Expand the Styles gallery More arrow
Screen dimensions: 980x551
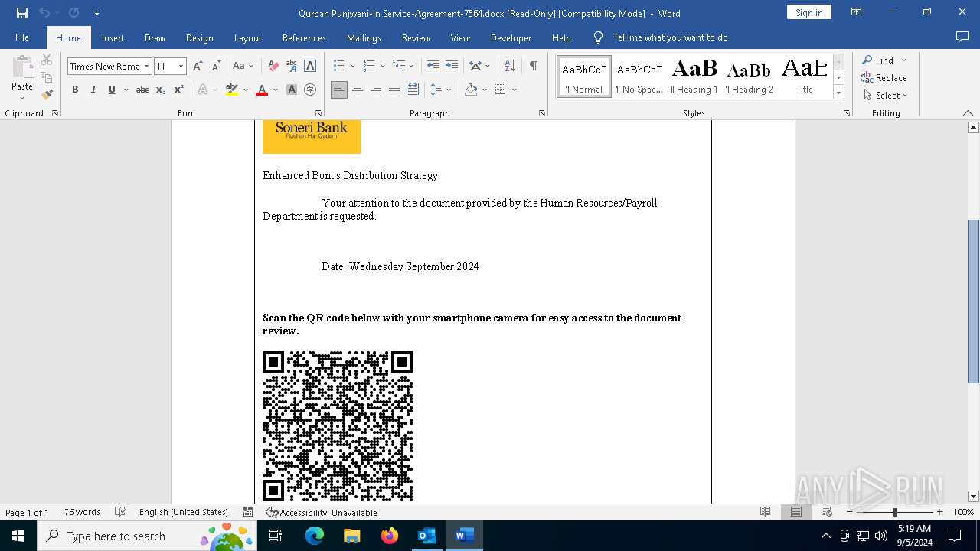(x=838, y=92)
